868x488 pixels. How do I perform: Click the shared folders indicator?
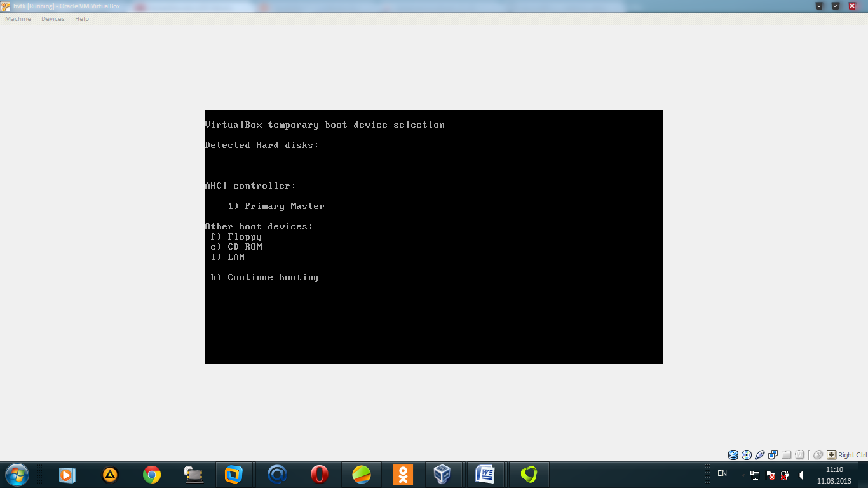[787, 455]
